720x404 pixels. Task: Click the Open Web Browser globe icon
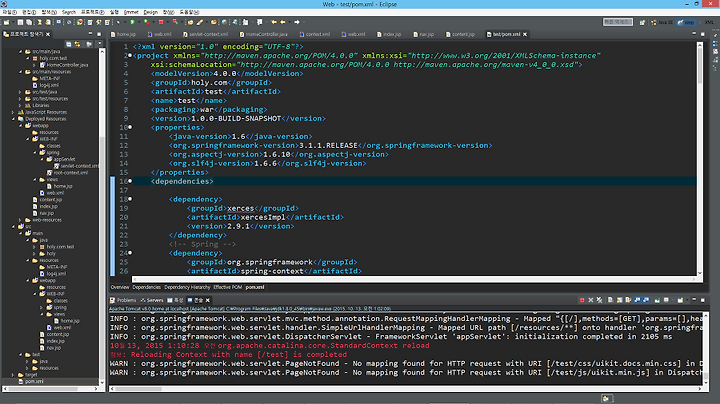tap(224, 22)
